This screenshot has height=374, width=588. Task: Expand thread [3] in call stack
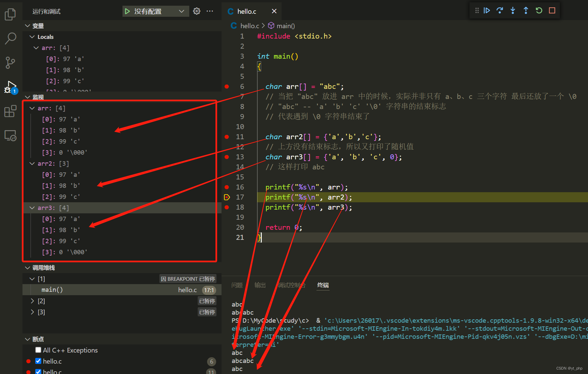[32, 312]
